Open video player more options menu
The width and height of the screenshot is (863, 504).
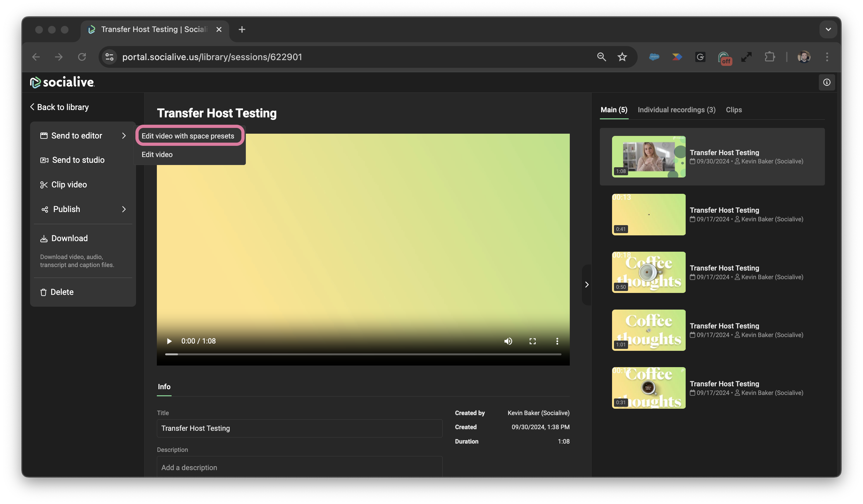point(557,341)
